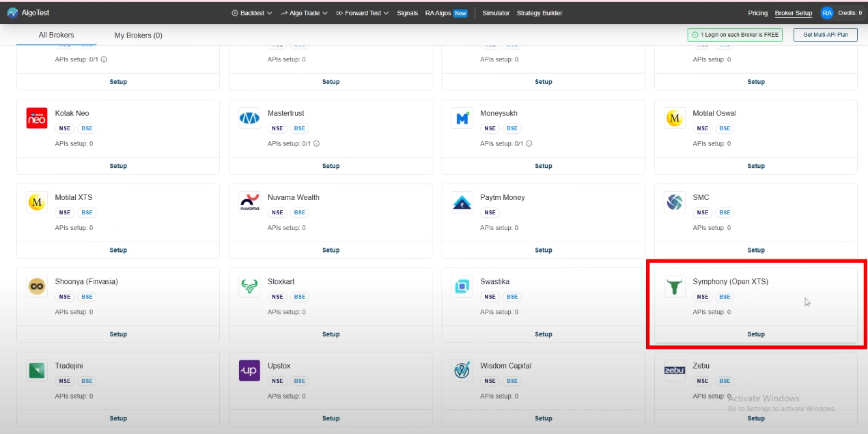868x434 pixels.
Task: Click Setup for Kotak Neo
Action: point(118,166)
